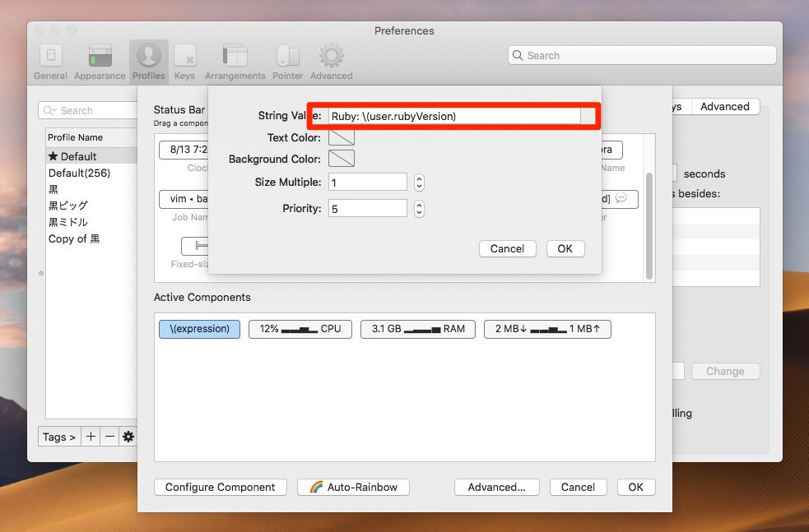Adjust the Size Multiple stepper

pyautogui.click(x=419, y=182)
